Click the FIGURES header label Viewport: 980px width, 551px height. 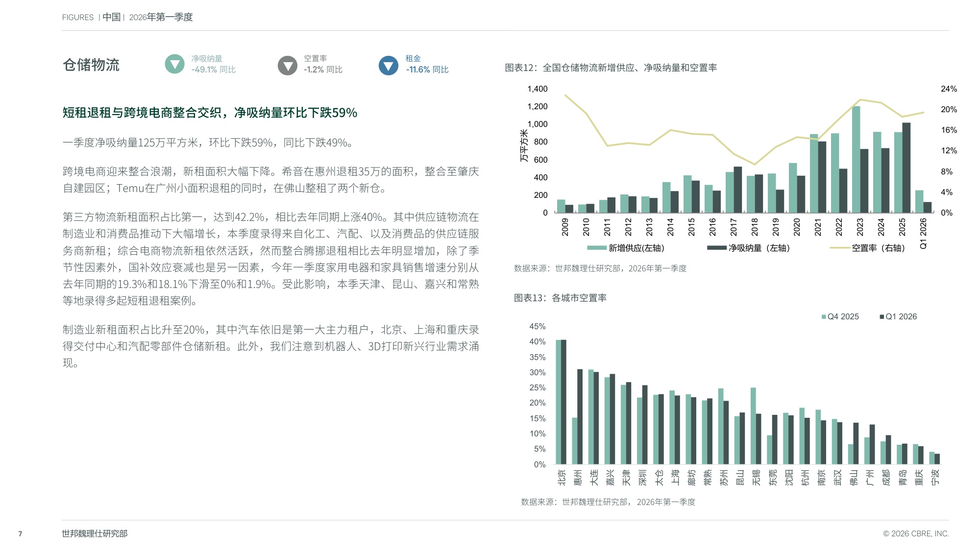pyautogui.click(x=78, y=17)
